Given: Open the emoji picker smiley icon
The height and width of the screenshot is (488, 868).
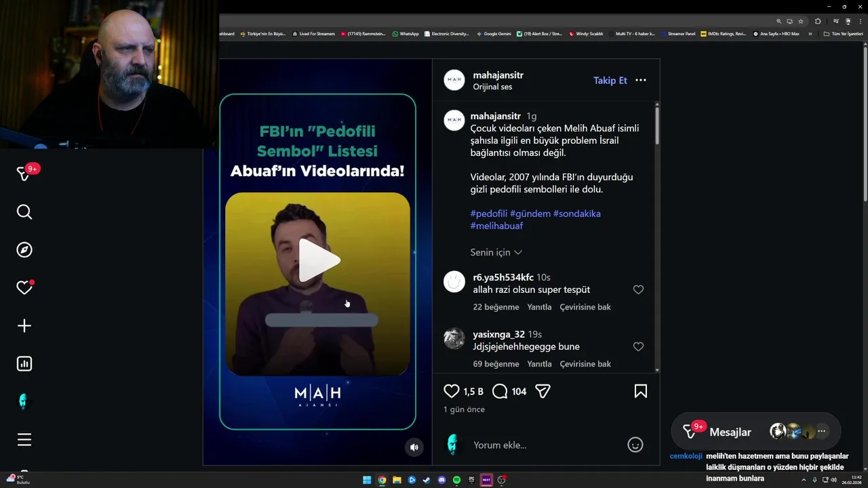Looking at the screenshot, I should coord(635,445).
